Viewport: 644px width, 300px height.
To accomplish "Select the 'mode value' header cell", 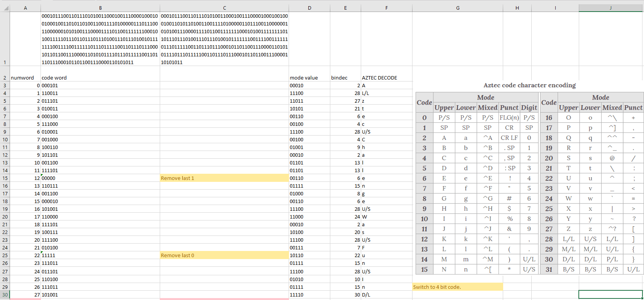I will click(x=309, y=78).
